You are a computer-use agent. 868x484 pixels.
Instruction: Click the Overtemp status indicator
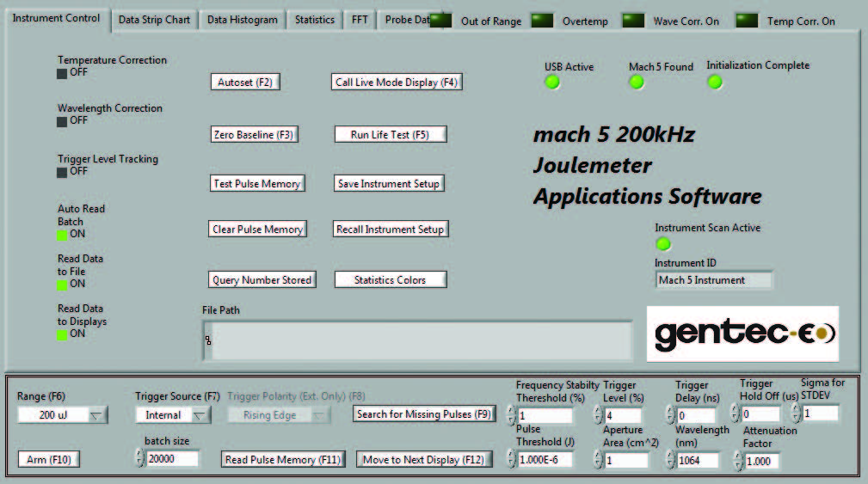point(542,21)
